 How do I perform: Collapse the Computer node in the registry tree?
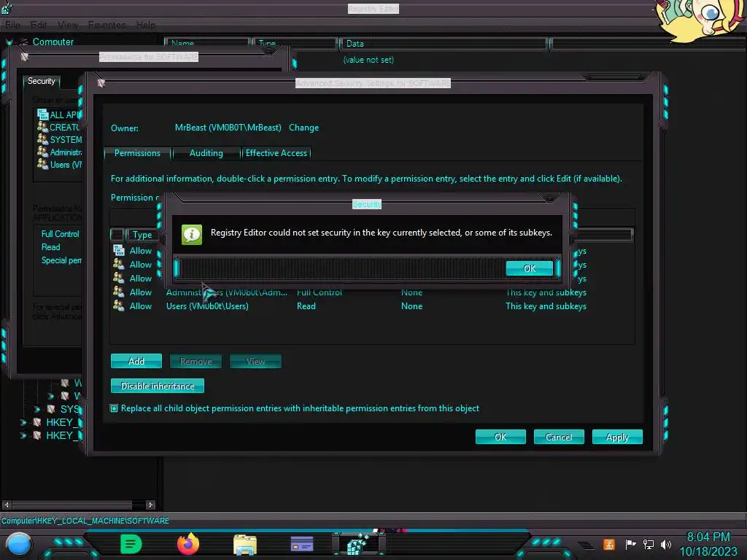coord(9,42)
